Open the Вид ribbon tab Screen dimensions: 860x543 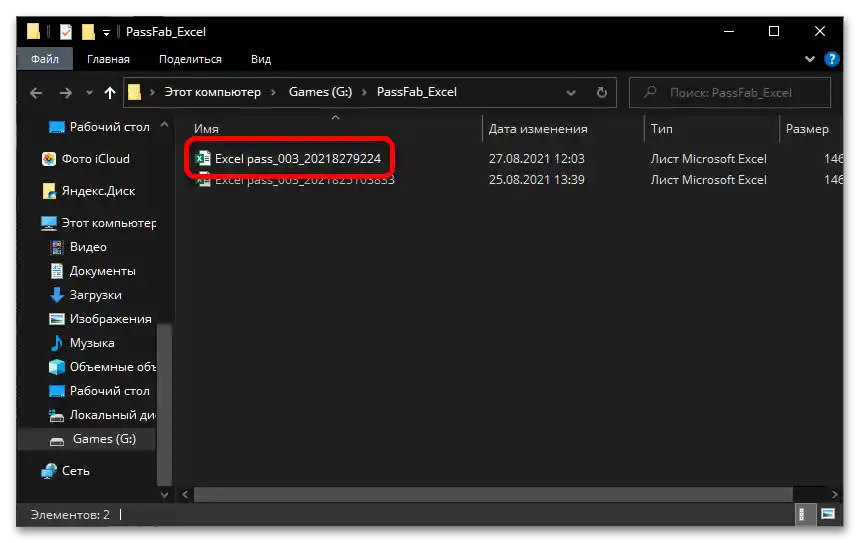(x=261, y=59)
